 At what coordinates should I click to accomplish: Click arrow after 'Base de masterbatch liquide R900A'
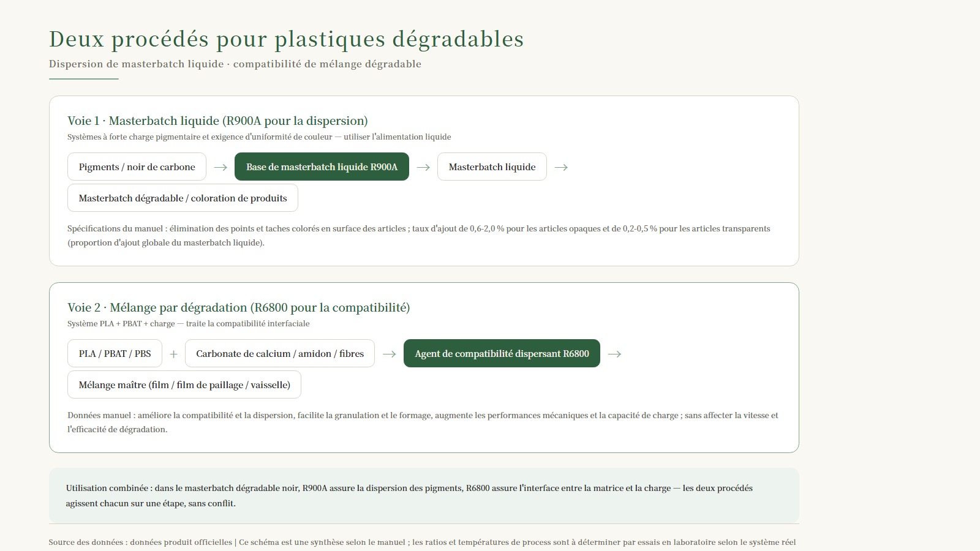point(423,167)
